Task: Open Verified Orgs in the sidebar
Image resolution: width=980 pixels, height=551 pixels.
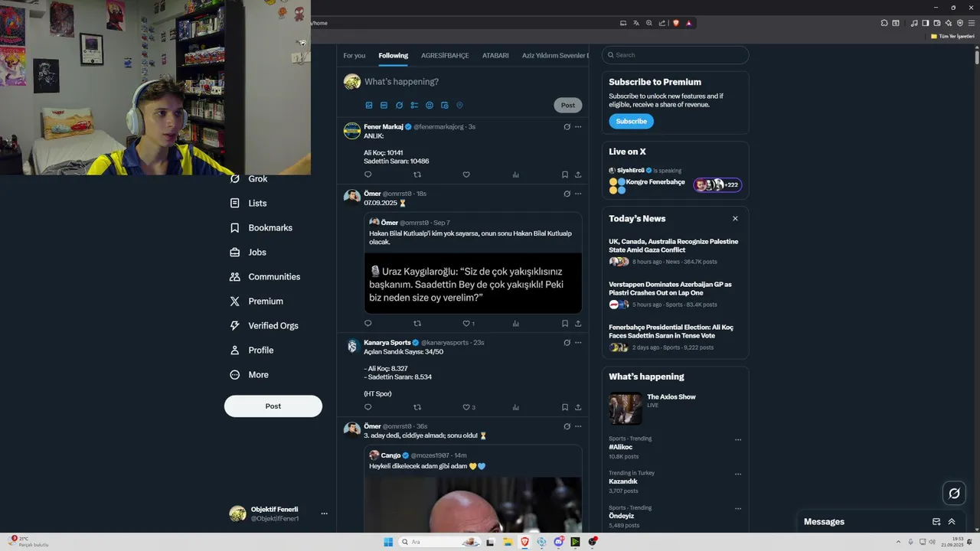Action: 264,326
